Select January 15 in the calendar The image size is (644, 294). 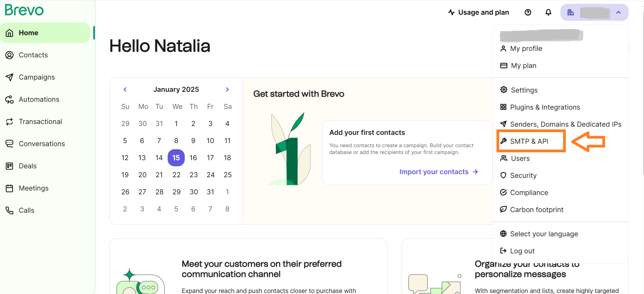pos(176,158)
